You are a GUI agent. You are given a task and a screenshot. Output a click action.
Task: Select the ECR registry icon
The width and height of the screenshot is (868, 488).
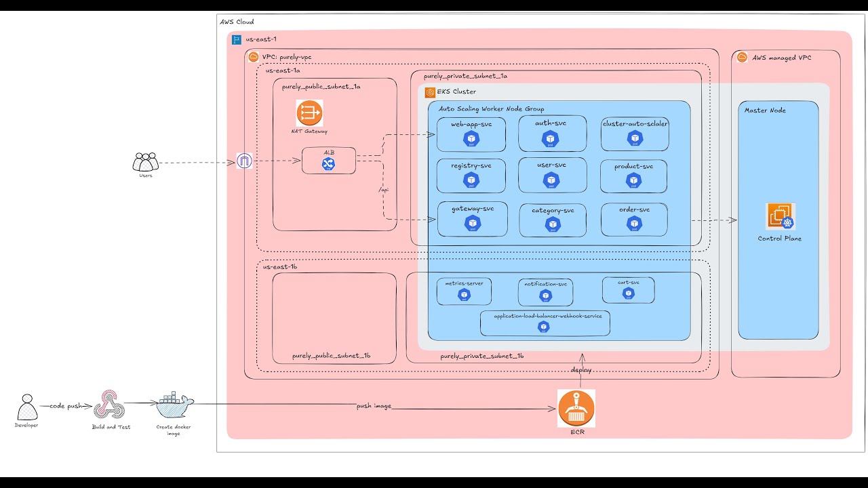(x=576, y=408)
